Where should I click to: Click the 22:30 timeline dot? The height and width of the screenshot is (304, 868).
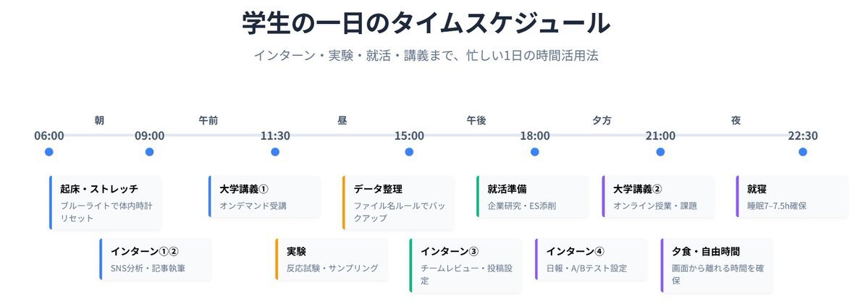point(803,152)
